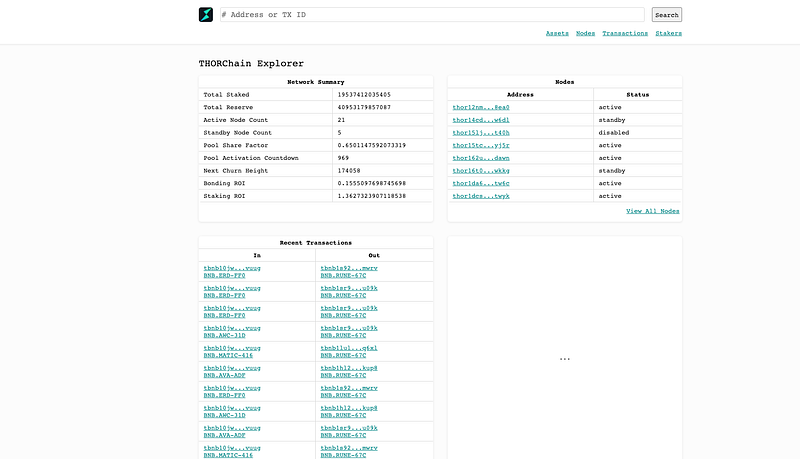Open the Assets page

(x=557, y=33)
